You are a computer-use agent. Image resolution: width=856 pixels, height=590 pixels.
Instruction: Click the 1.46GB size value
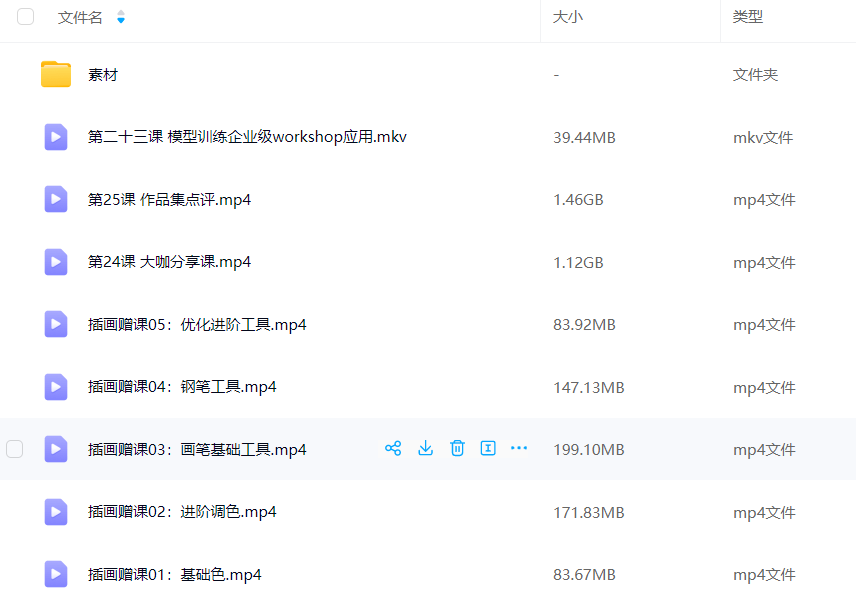click(578, 200)
